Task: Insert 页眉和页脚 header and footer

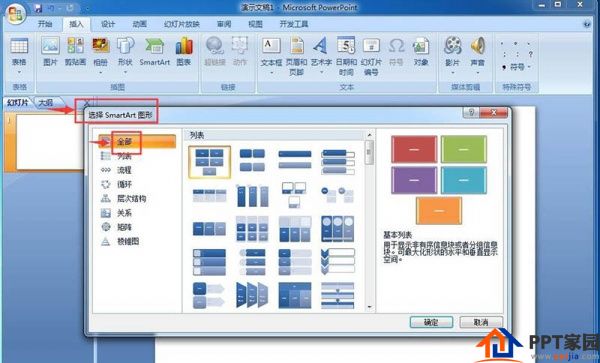Action: coord(297,56)
